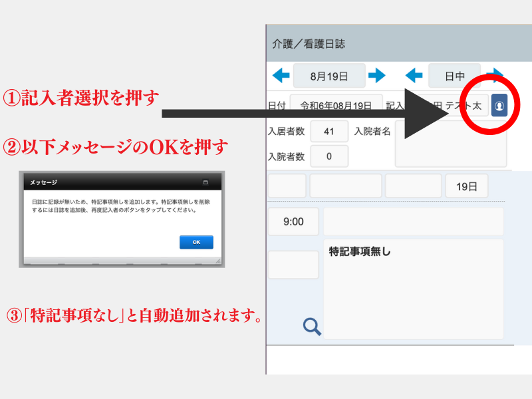Open the 8月19日 date selector
The height and width of the screenshot is (399, 532).
[329, 76]
